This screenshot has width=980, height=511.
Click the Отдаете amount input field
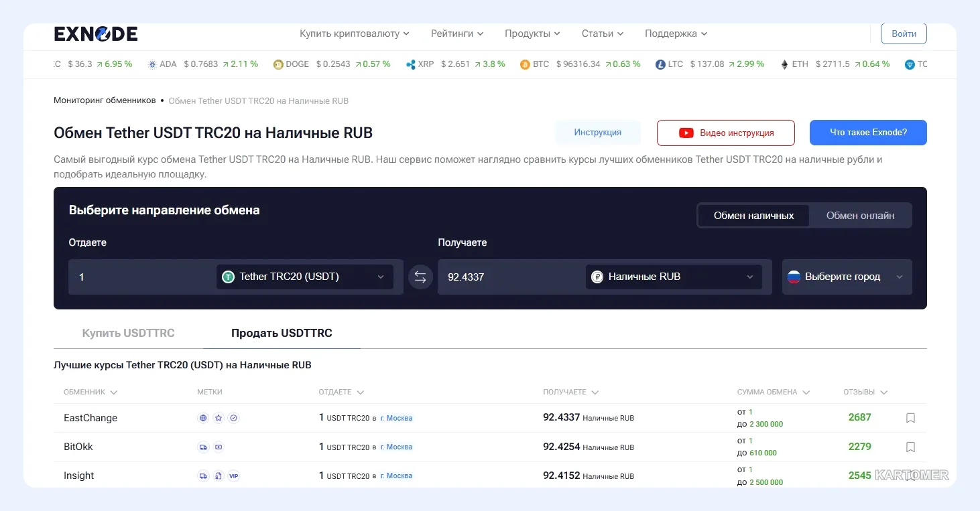[x=142, y=277]
